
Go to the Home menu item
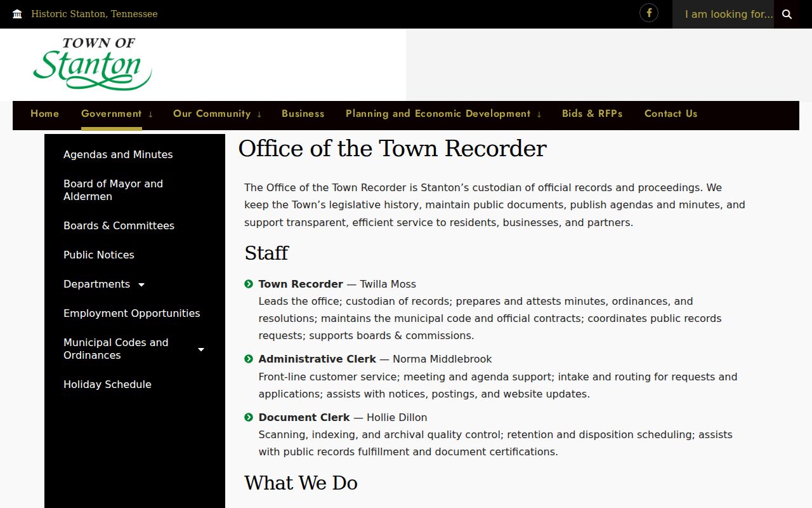click(x=44, y=114)
